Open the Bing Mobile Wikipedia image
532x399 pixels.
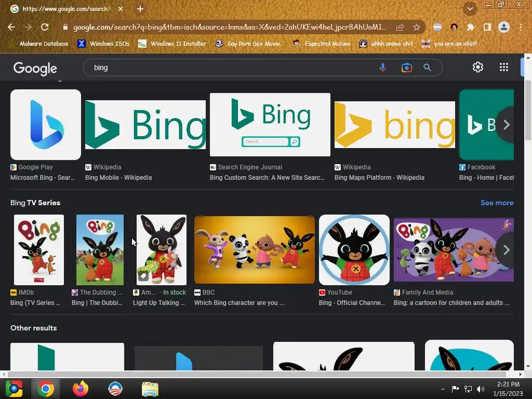click(145, 125)
